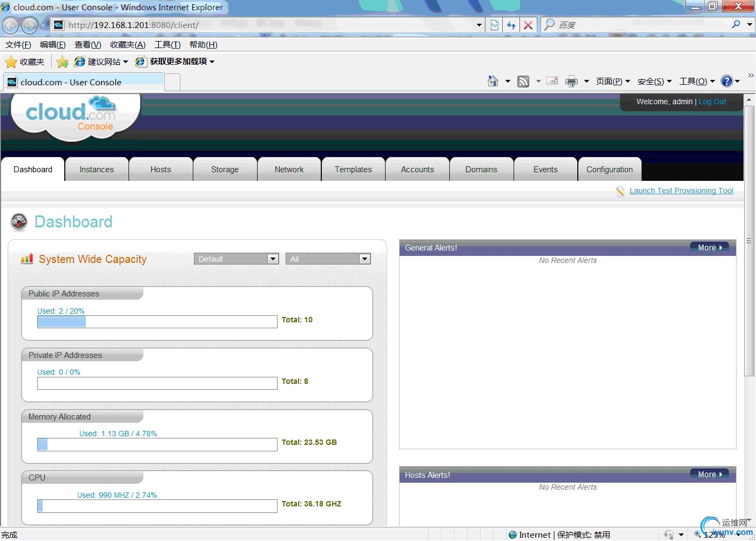Click the search magnifier button
This screenshot has width=756, height=541.
[736, 24]
